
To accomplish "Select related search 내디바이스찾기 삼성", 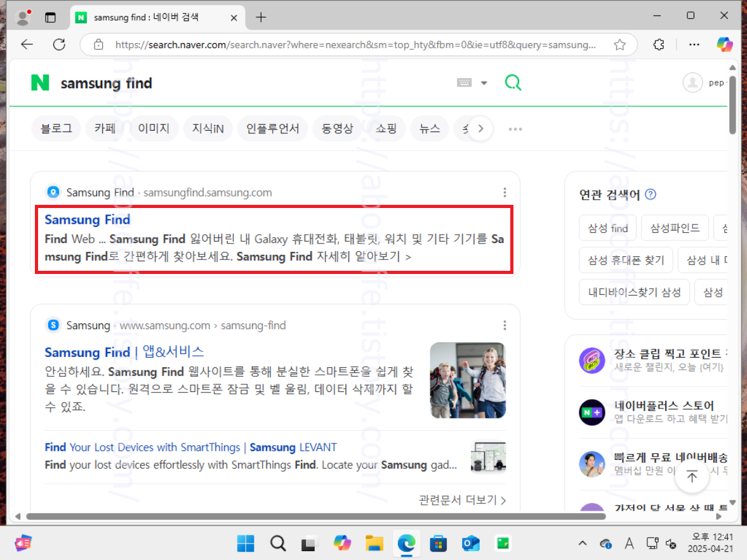I will [x=634, y=292].
